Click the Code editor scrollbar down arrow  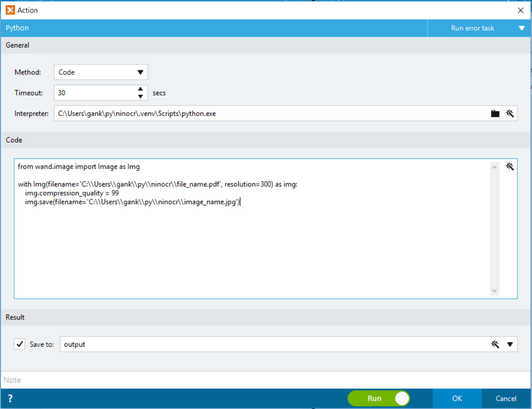tap(494, 290)
